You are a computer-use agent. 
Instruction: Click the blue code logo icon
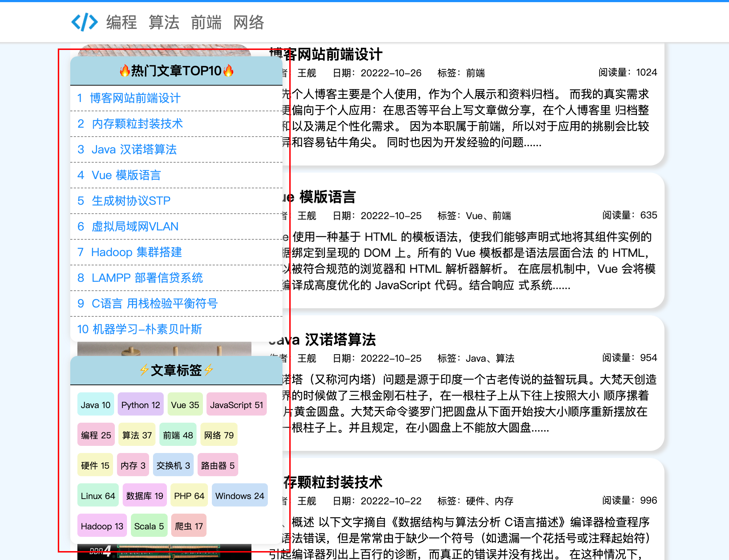coord(85,22)
